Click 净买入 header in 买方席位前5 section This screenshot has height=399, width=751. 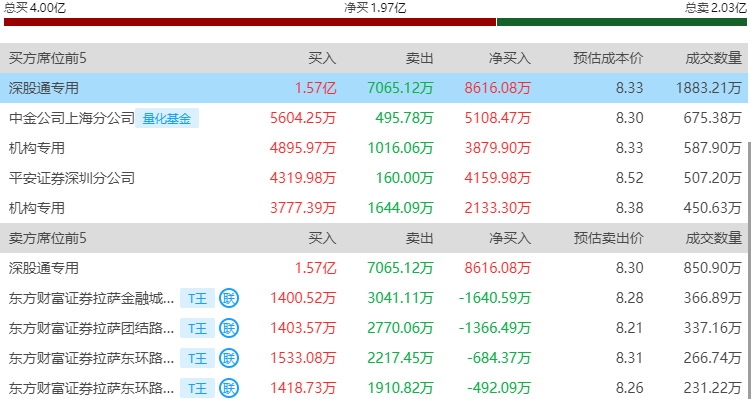point(510,58)
